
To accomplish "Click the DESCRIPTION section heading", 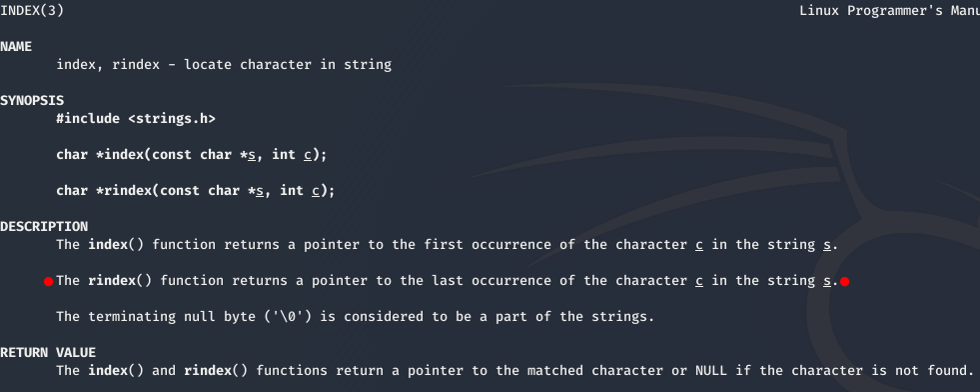I will (x=44, y=226).
